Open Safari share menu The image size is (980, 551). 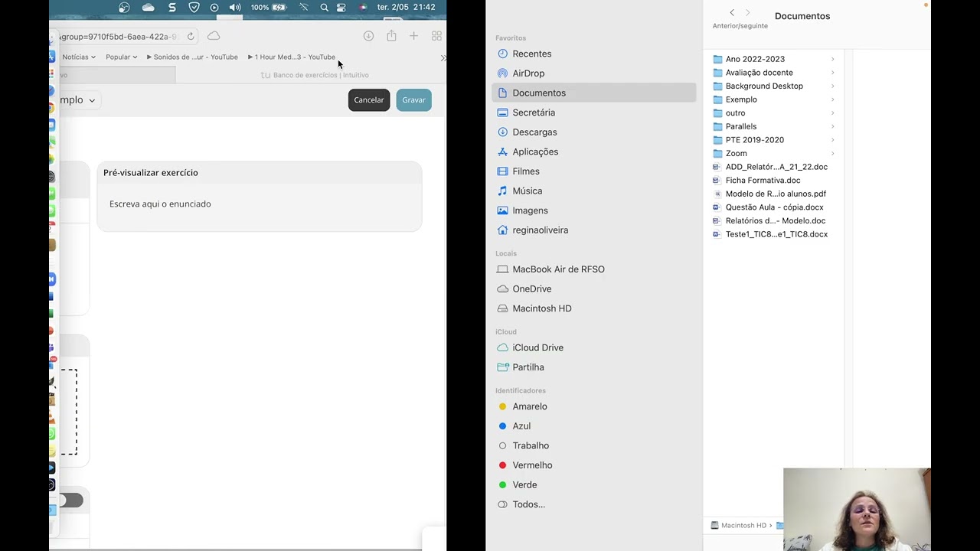(x=391, y=36)
